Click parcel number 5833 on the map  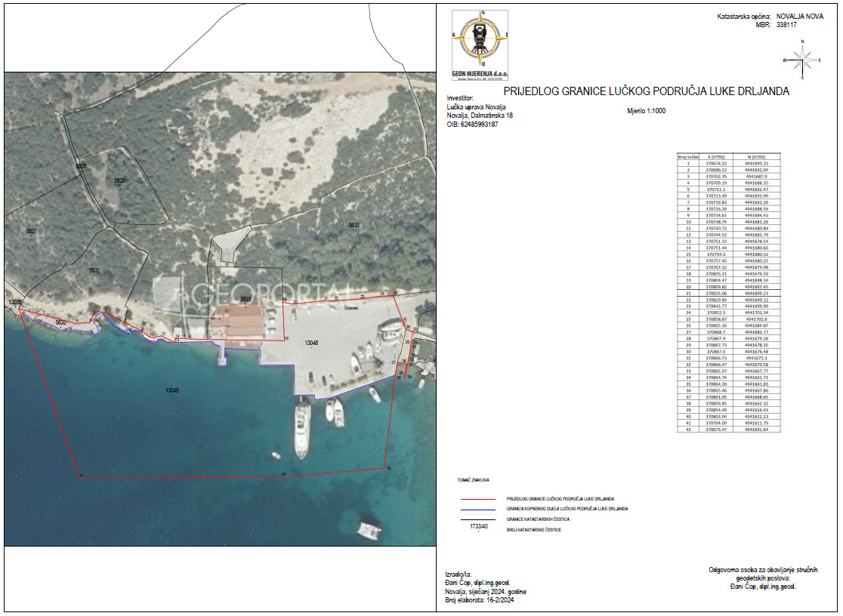coord(354,225)
